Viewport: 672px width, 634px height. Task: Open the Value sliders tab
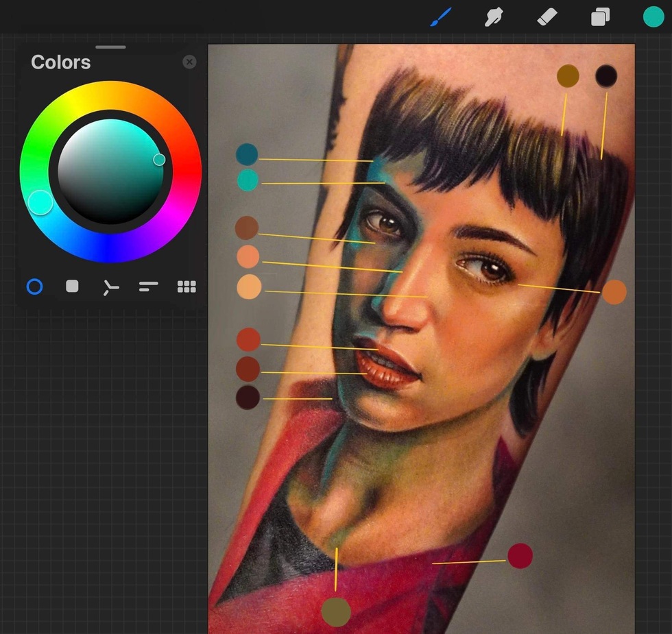tap(148, 286)
